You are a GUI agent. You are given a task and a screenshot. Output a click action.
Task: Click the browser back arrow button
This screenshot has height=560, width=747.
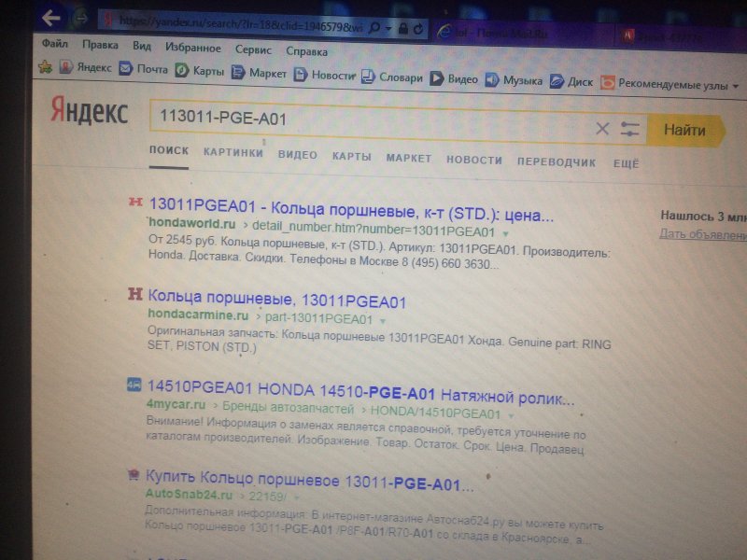(x=51, y=18)
